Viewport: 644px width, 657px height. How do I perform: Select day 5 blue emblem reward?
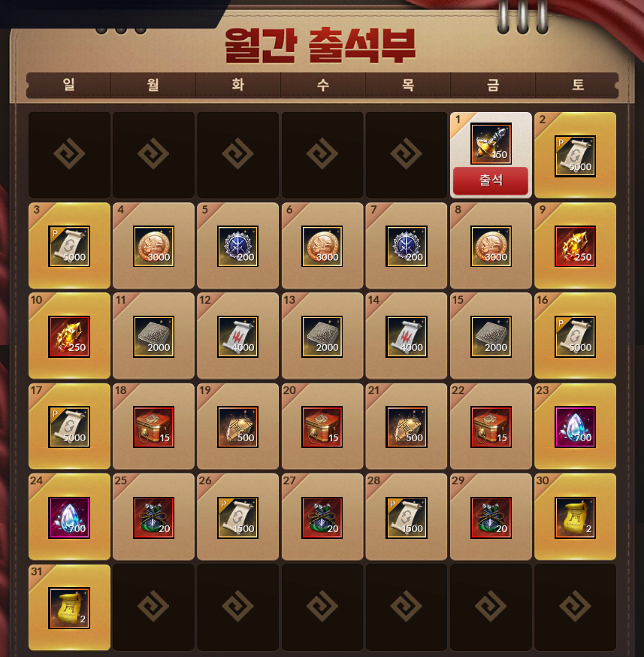tap(237, 246)
